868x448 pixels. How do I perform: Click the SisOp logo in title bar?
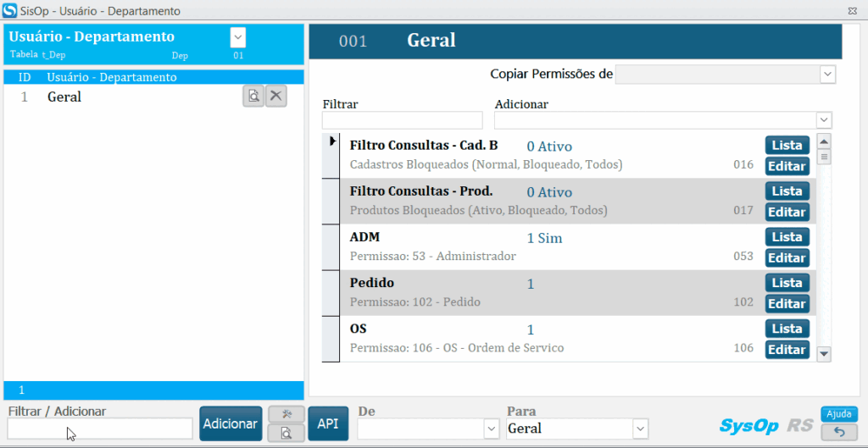(9, 10)
